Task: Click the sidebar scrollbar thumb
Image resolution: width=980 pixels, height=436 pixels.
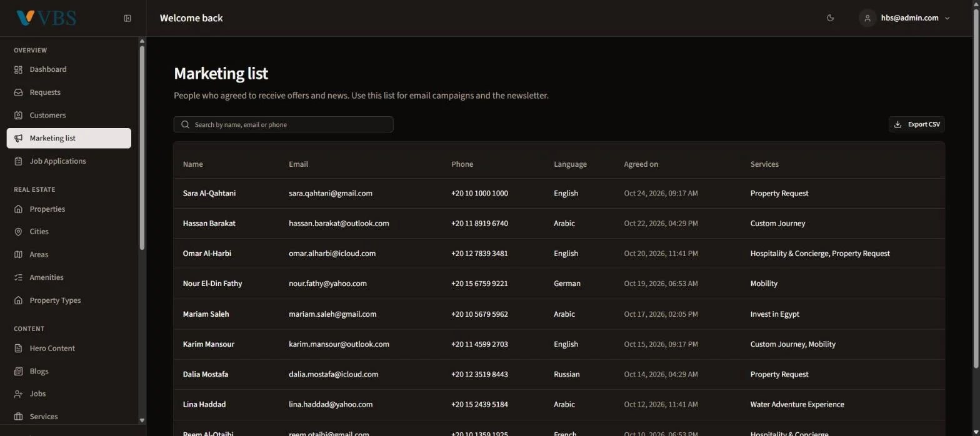Action: (142, 147)
